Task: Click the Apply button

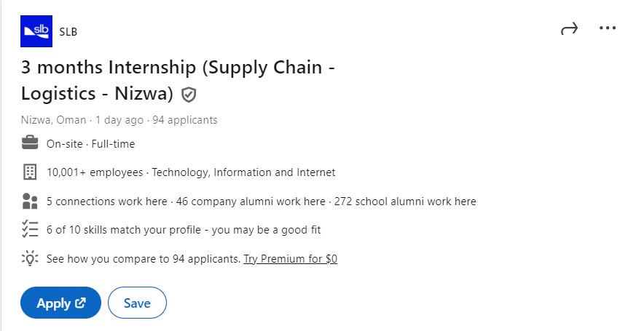Action: (60, 303)
